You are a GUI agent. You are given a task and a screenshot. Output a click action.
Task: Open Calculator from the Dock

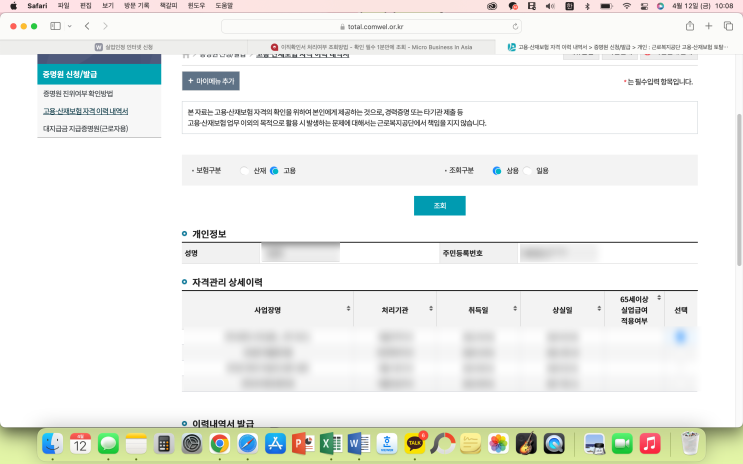pos(164,444)
